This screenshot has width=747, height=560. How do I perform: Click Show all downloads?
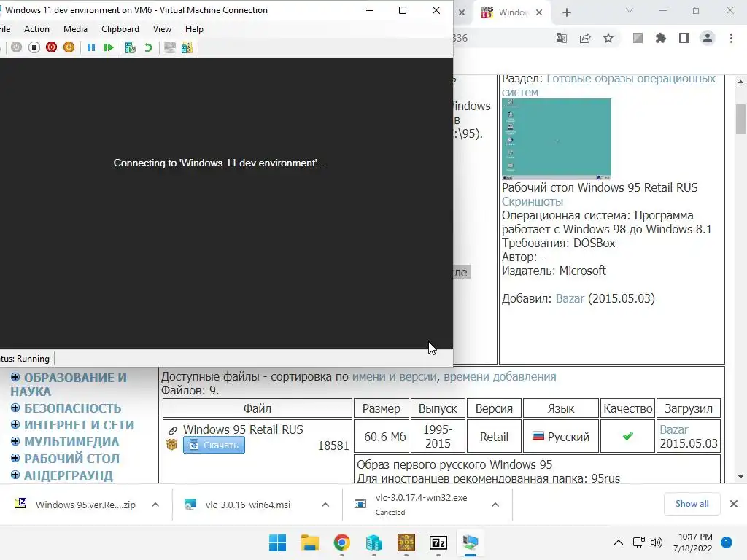[692, 504]
